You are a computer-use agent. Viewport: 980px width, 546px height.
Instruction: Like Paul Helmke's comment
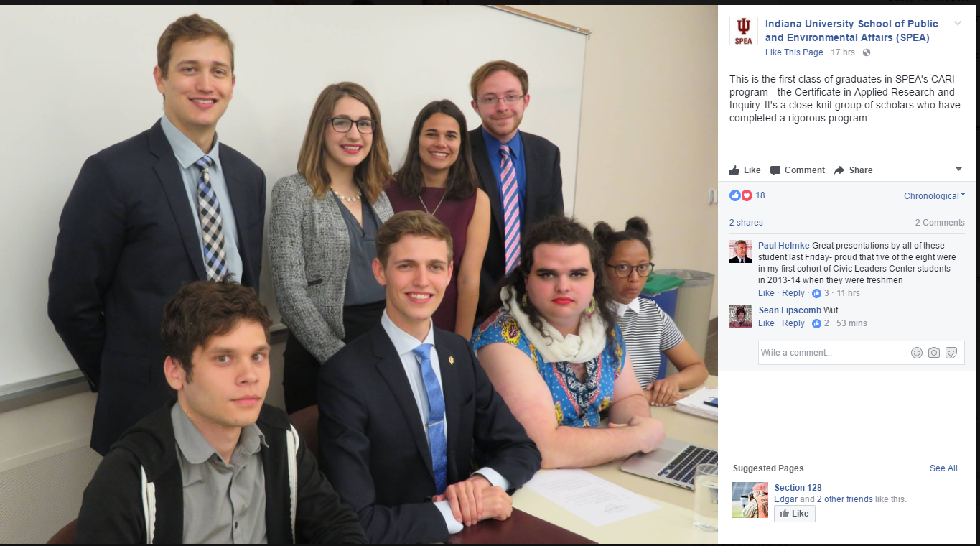pyautogui.click(x=766, y=293)
